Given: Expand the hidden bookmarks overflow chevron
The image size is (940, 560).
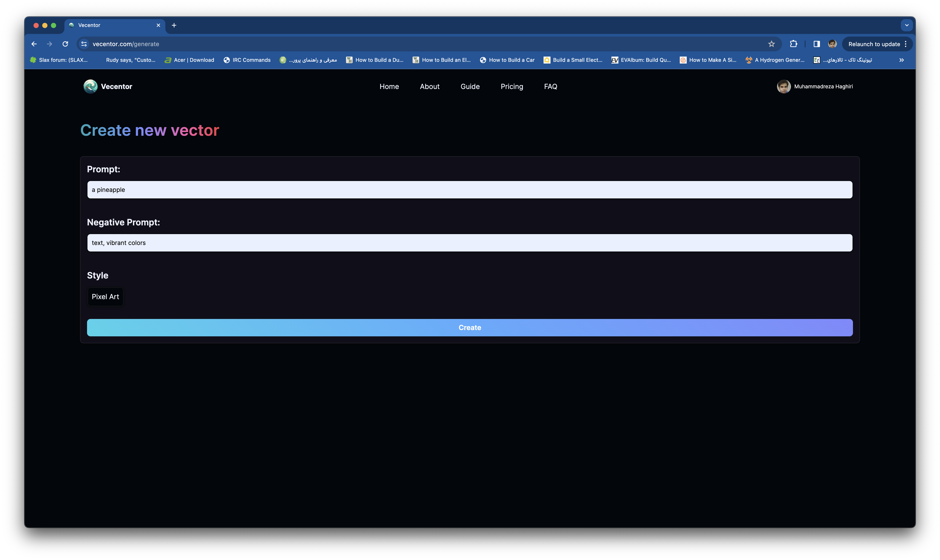Looking at the screenshot, I should (901, 60).
